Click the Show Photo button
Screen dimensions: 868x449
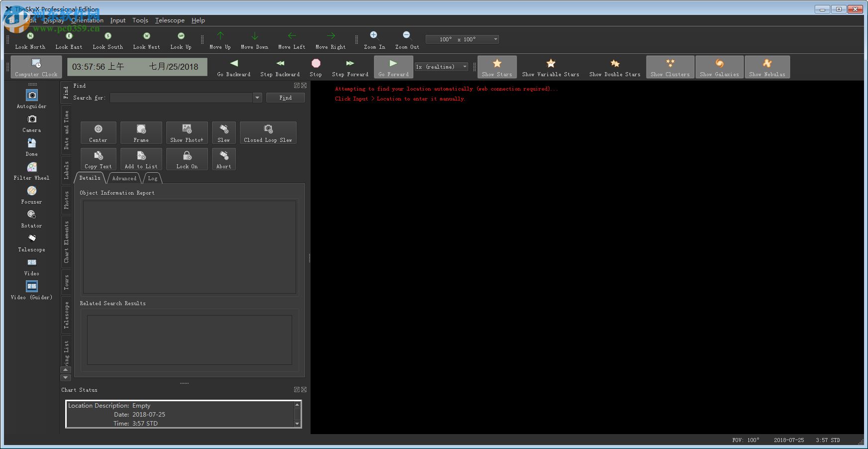coord(187,133)
